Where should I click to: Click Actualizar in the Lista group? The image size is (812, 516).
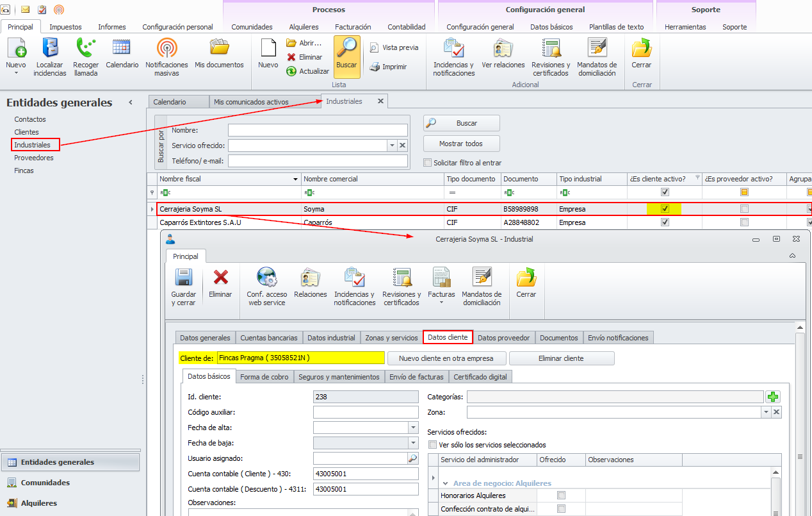(308, 71)
